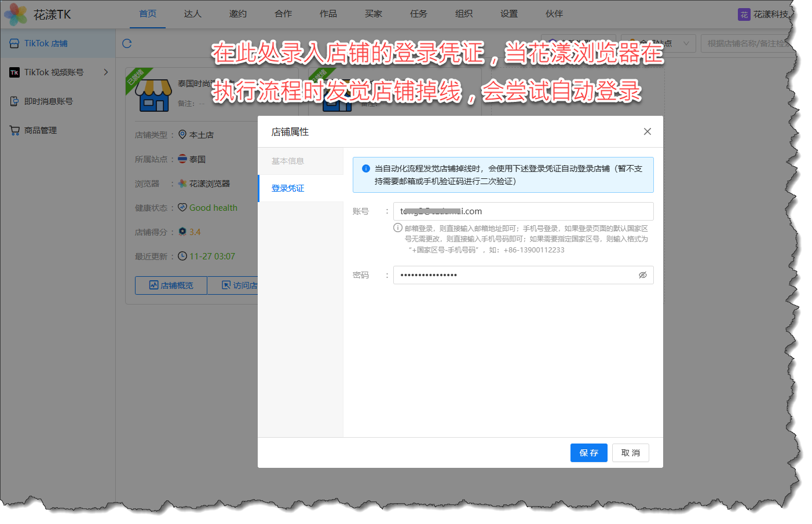Click the 花漾科技 team avatar icon
Image resolution: width=812 pixels, height=524 pixels.
[744, 14]
